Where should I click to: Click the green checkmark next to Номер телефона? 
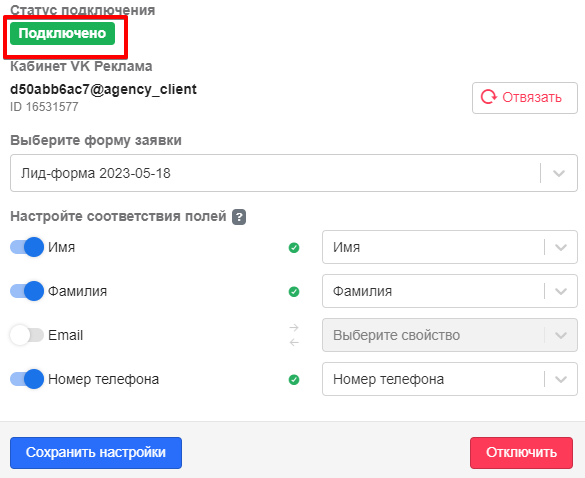click(294, 379)
